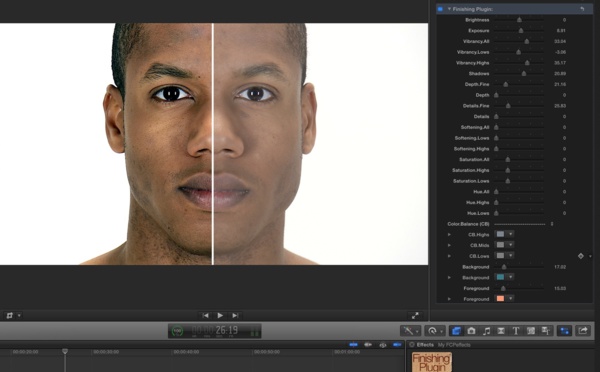
Task: Click the Details.Fine slider handle
Action: click(x=508, y=105)
